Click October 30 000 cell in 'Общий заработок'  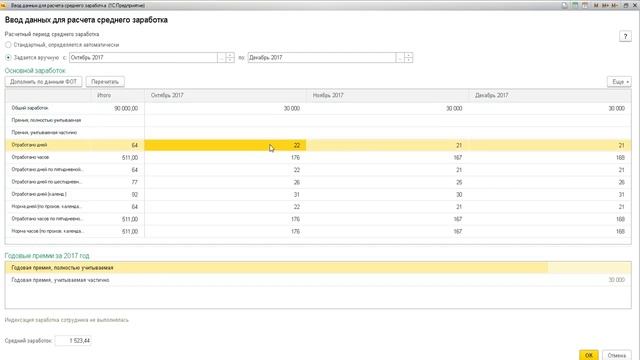292,109
